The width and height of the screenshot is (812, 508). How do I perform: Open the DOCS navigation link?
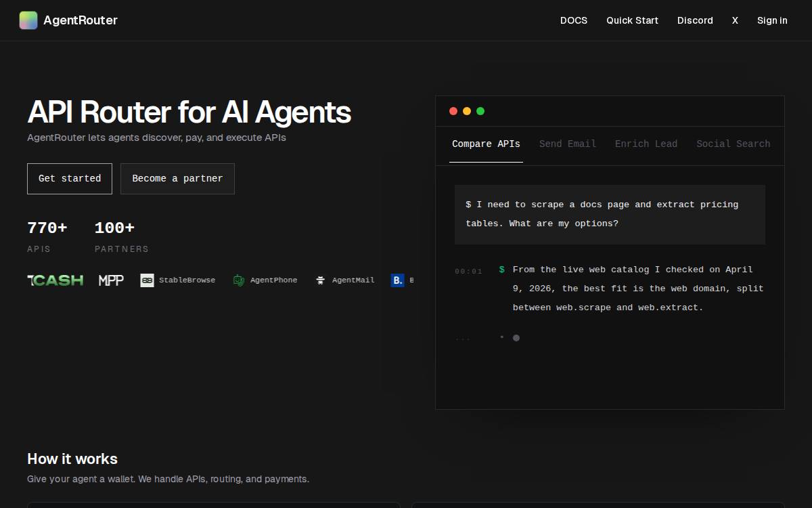(574, 20)
